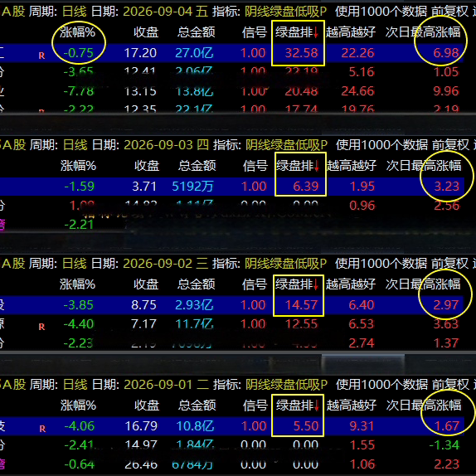Sort by 涨幅% column in 2026-09-04 table
The height and width of the screenshot is (476, 476).
(x=77, y=32)
